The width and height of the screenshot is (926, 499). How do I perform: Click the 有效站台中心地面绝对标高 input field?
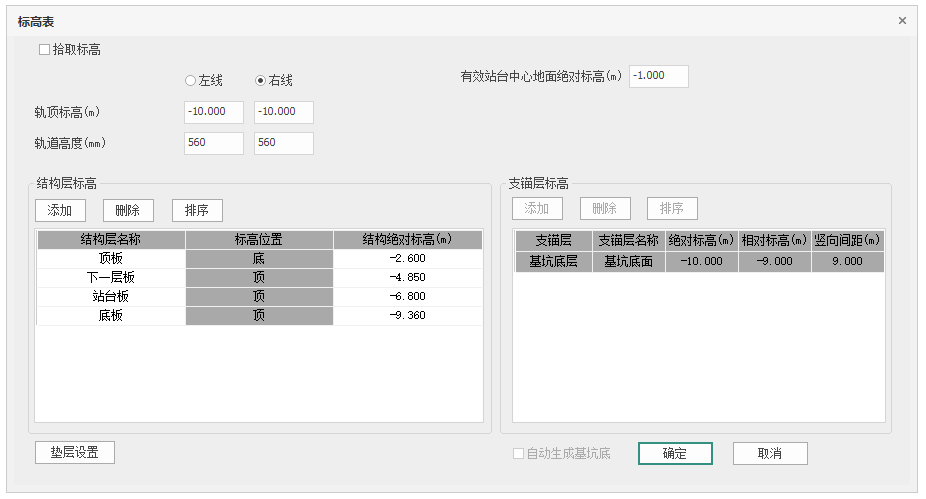[658, 77]
